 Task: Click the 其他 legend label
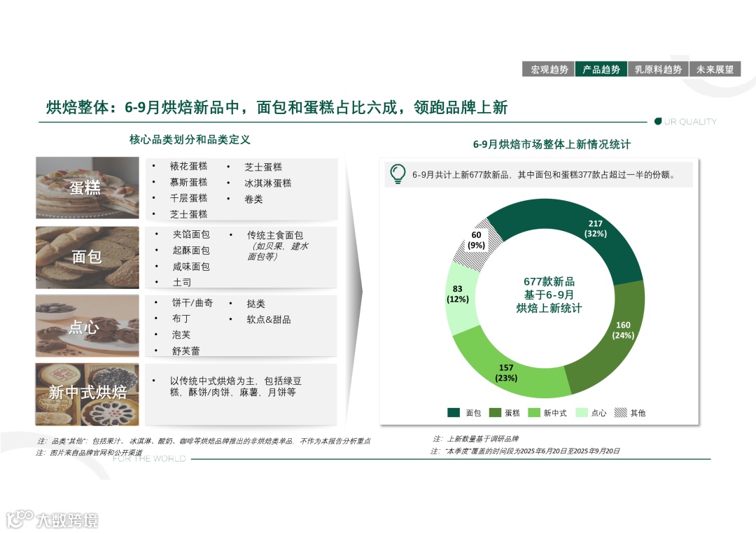[x=638, y=413]
